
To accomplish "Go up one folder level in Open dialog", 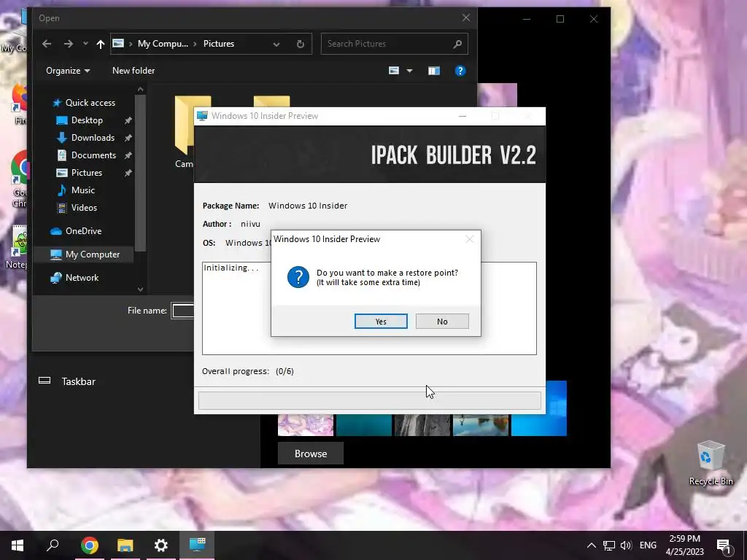I will coord(100,44).
